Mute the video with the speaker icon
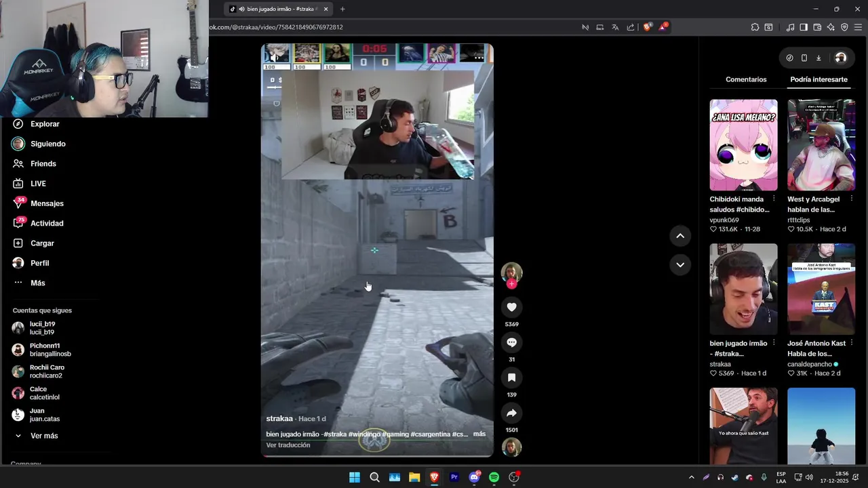Image resolution: width=868 pixels, height=488 pixels. pyautogui.click(x=275, y=58)
